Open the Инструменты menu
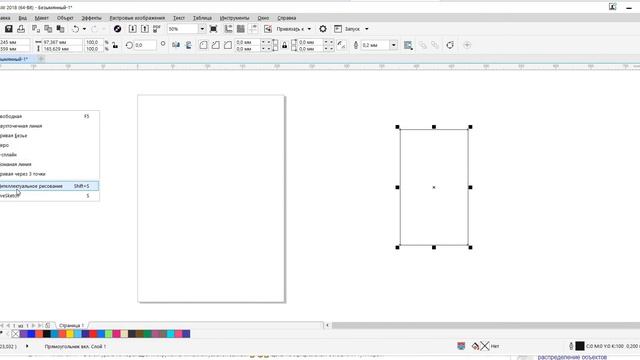Viewport: 640px width, 360px height. 234,18
